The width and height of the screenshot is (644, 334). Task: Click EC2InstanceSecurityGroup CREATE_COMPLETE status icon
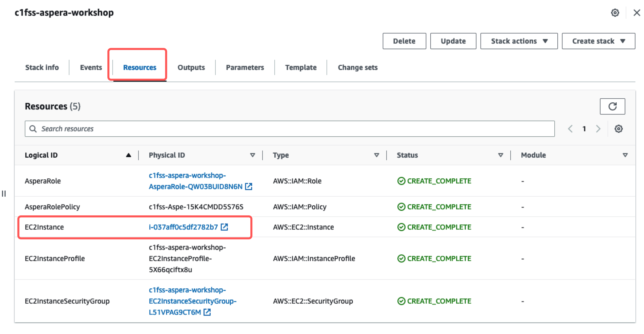coord(401,301)
